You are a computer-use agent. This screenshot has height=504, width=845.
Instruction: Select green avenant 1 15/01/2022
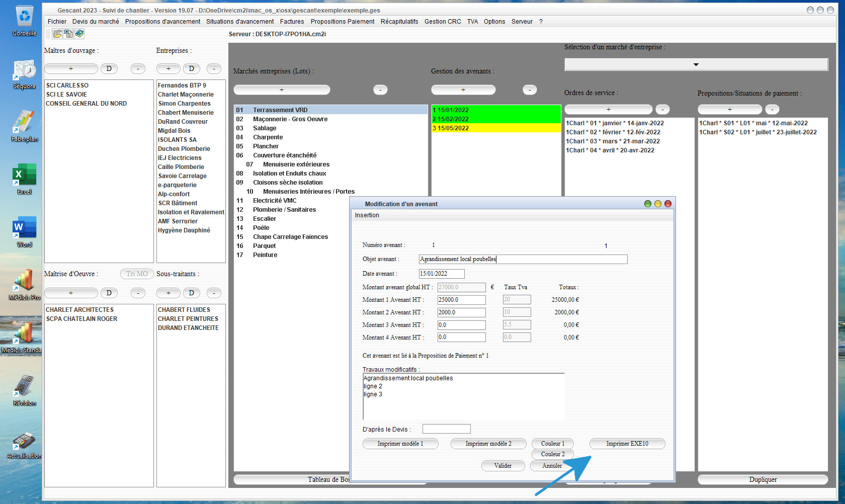(x=496, y=110)
